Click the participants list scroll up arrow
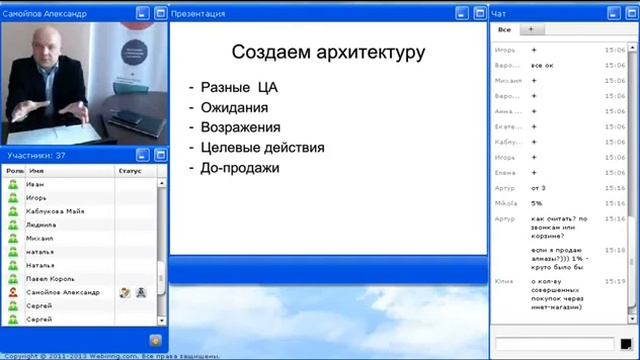This screenshot has width=640, height=360. click(162, 183)
